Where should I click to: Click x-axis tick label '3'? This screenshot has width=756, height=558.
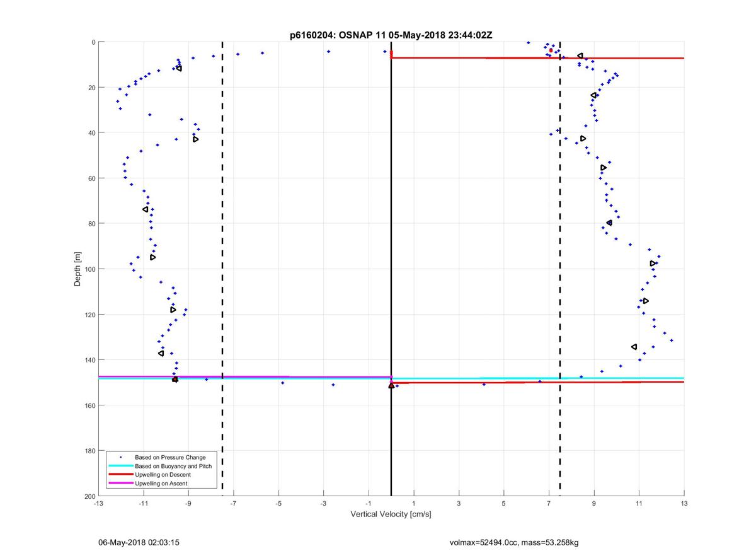pos(459,504)
